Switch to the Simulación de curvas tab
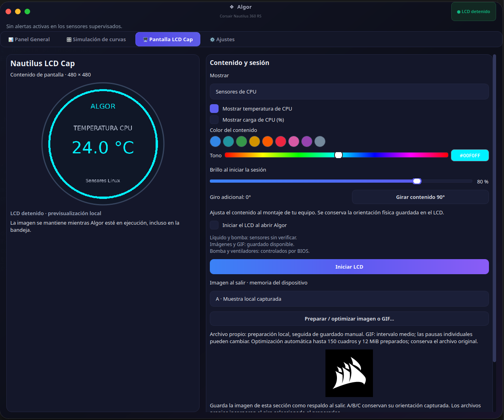This screenshot has height=420, width=504. tap(96, 39)
